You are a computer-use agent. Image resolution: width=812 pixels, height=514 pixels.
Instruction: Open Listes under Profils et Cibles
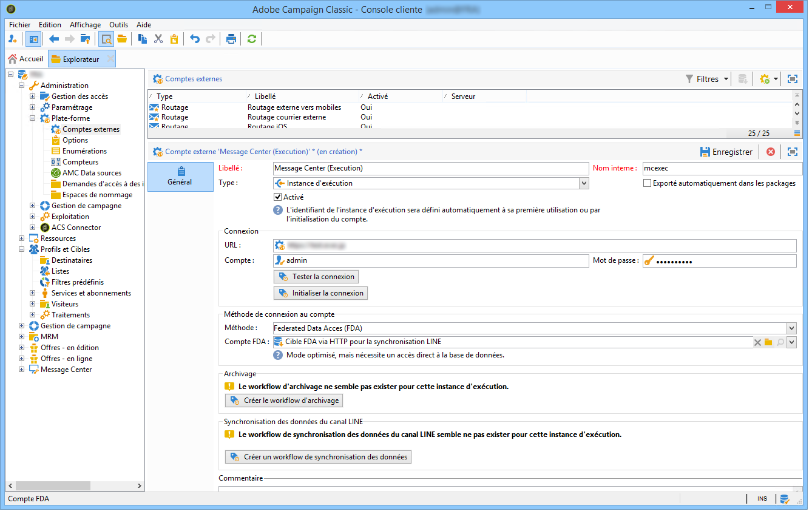coord(60,271)
